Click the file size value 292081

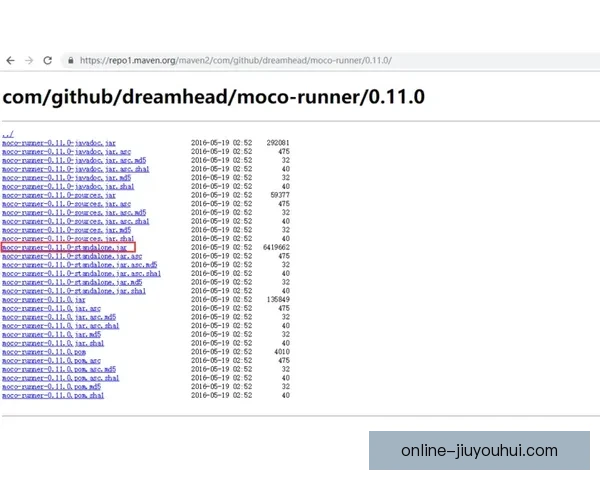tap(278, 143)
